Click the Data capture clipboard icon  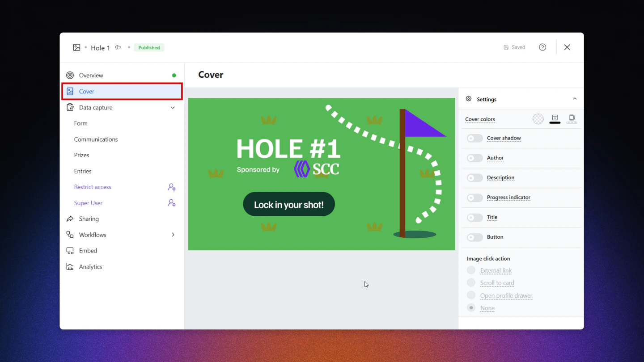click(70, 107)
